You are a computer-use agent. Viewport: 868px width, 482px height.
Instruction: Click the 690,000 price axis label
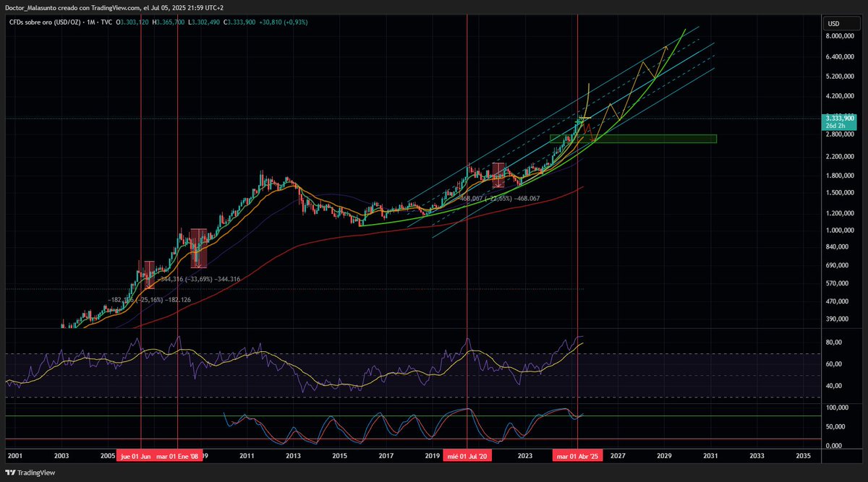coord(838,266)
